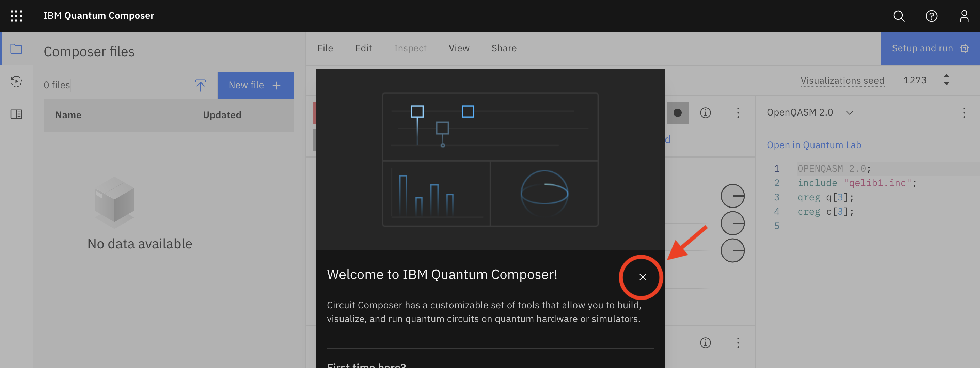Open the docs panel sidebar icon

click(16, 114)
